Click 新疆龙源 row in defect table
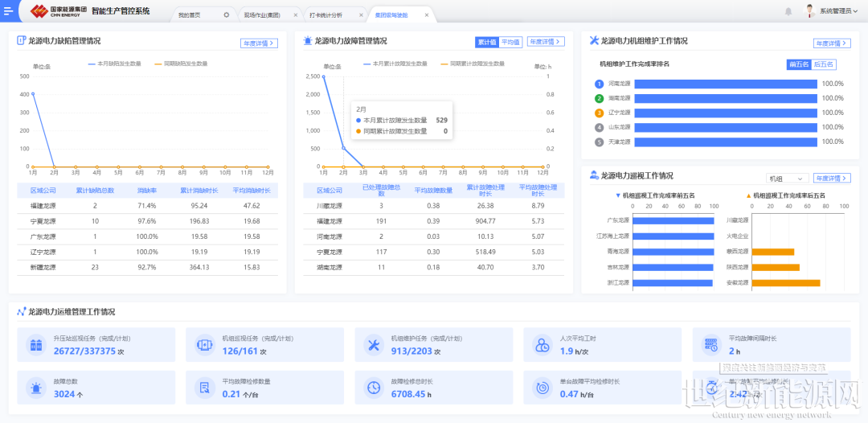Viewport: 868px width, 423px height. [148, 268]
